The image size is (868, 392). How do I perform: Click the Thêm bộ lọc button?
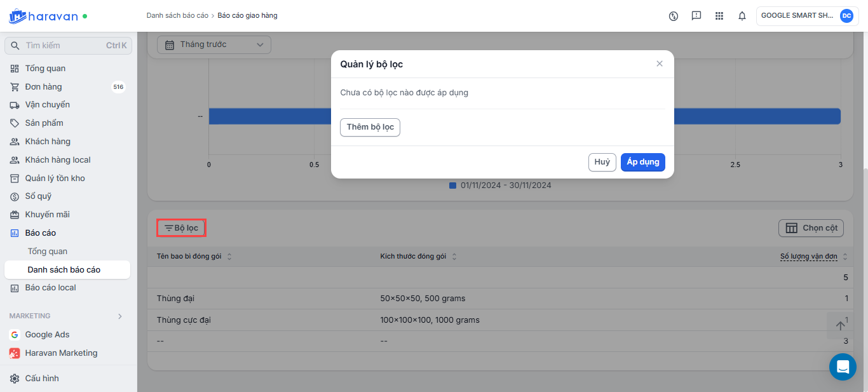pyautogui.click(x=370, y=127)
